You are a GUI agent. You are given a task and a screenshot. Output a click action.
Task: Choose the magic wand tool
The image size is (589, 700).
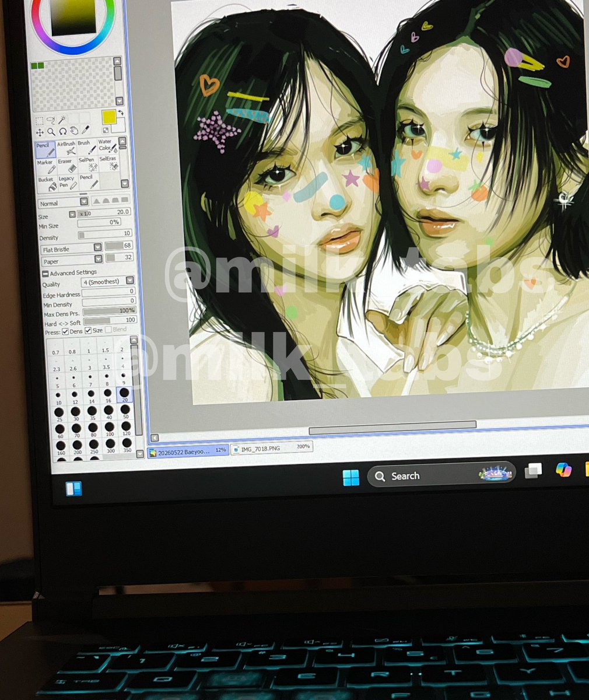(62, 120)
